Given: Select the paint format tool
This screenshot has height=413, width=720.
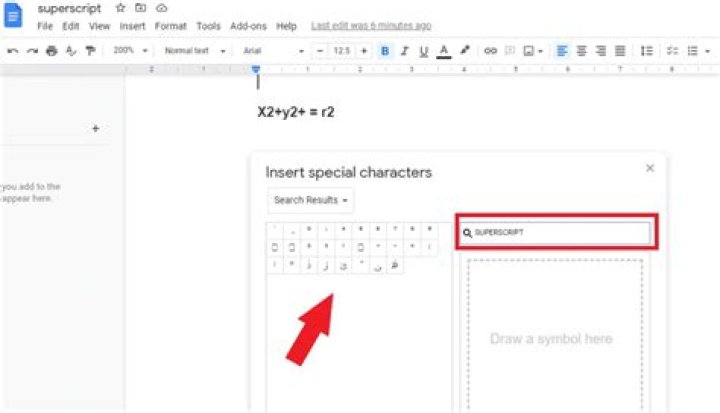Looking at the screenshot, I should pyautogui.click(x=90, y=51).
